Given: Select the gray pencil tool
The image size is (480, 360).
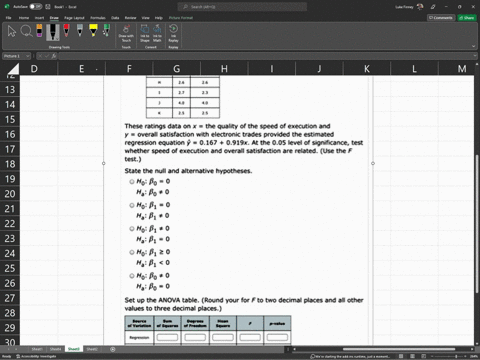Looking at the screenshot, I should pyautogui.click(x=80, y=31).
